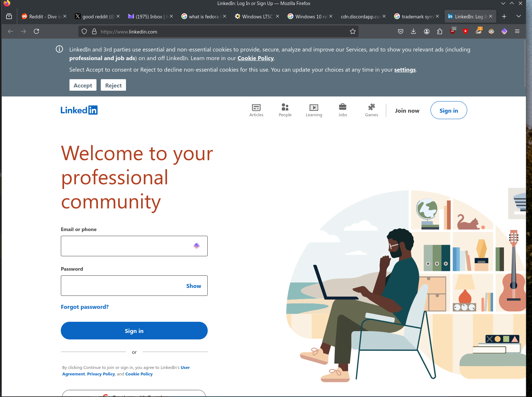Accept cookies in the banner
The width and height of the screenshot is (532, 397).
[83, 85]
